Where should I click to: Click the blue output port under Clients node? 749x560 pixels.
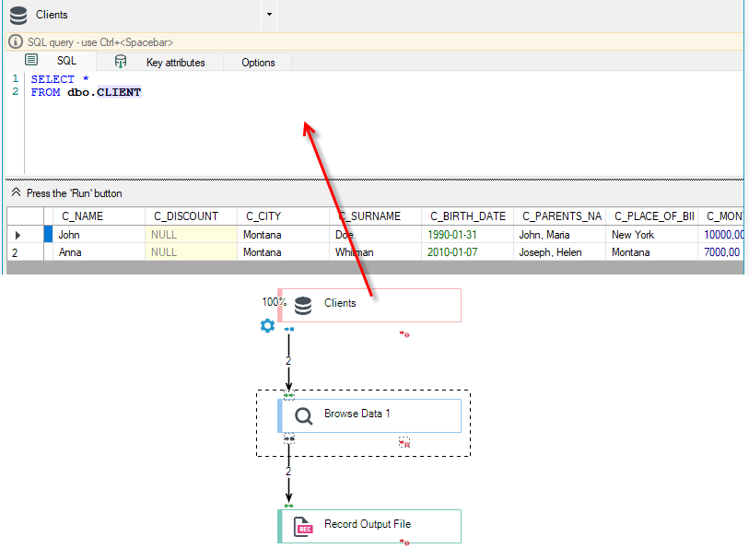(289, 329)
